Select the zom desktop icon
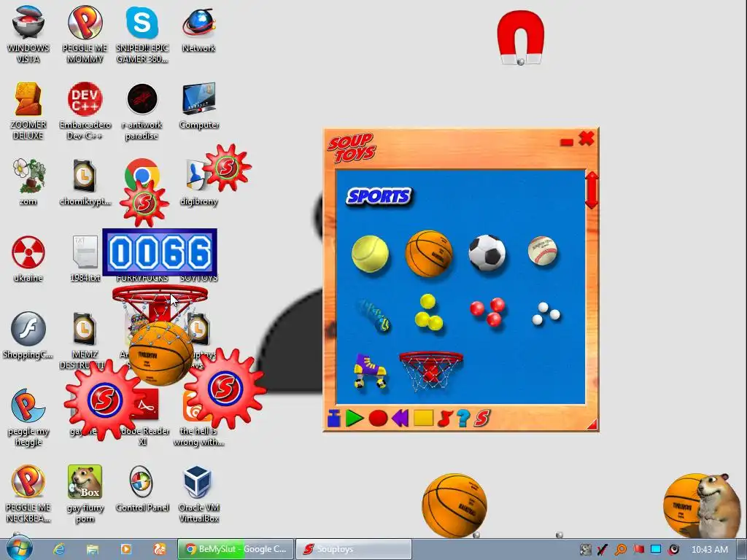Viewport: 747px width, 560px height. point(28,182)
